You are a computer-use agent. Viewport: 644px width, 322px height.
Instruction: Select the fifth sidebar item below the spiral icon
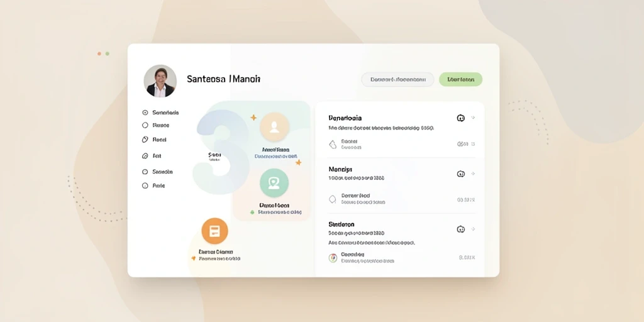coord(157,172)
